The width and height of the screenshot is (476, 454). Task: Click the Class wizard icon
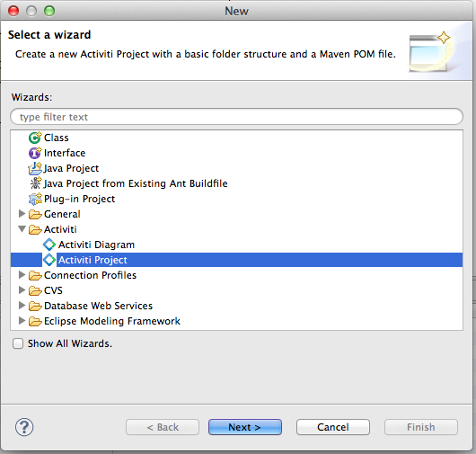(x=35, y=138)
